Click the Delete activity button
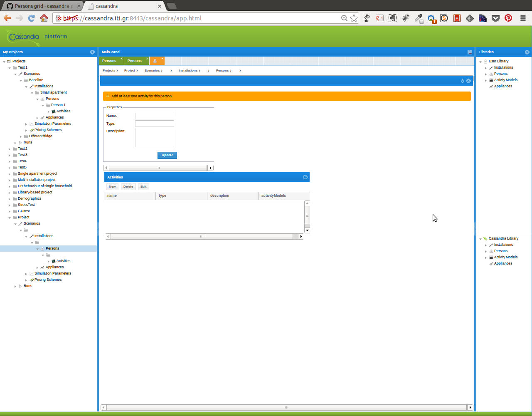Screen dimensions: 532x416 (x=128, y=187)
